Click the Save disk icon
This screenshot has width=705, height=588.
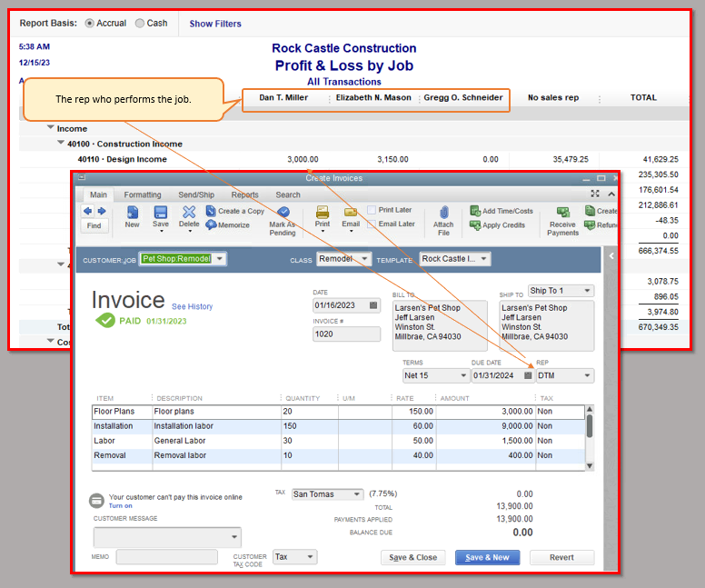coord(161,212)
